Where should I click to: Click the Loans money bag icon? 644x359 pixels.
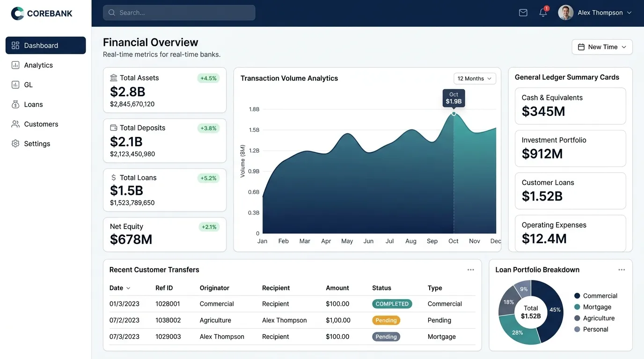point(15,104)
